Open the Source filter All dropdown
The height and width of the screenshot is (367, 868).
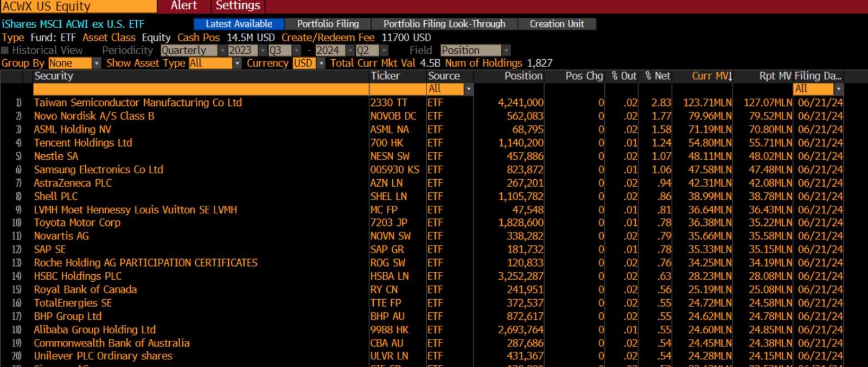(x=450, y=89)
